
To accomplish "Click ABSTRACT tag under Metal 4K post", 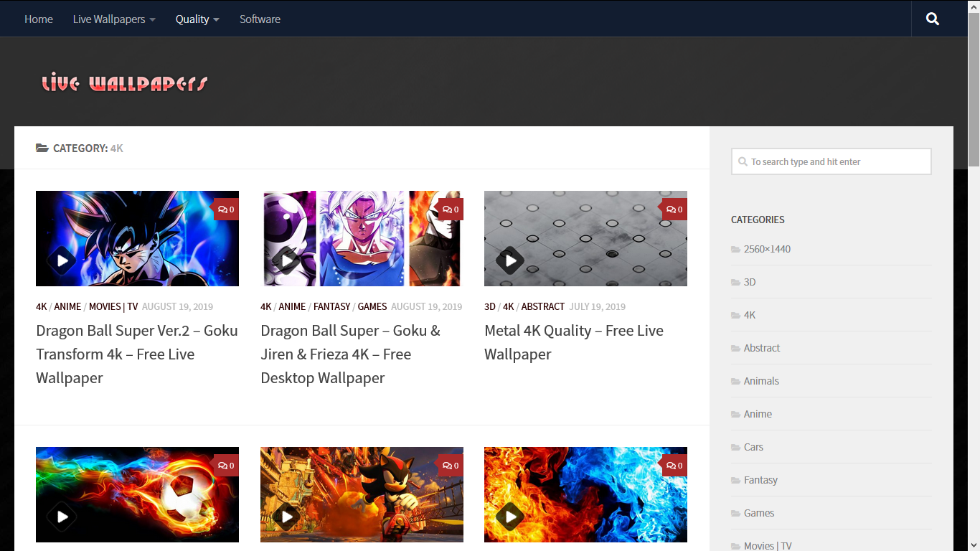I will pos(543,306).
